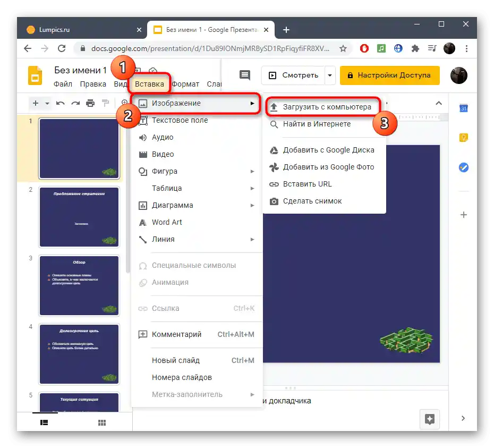The width and height of the screenshot is (494, 448).
Task: Click the document title Без имени 1
Action: coord(80,70)
